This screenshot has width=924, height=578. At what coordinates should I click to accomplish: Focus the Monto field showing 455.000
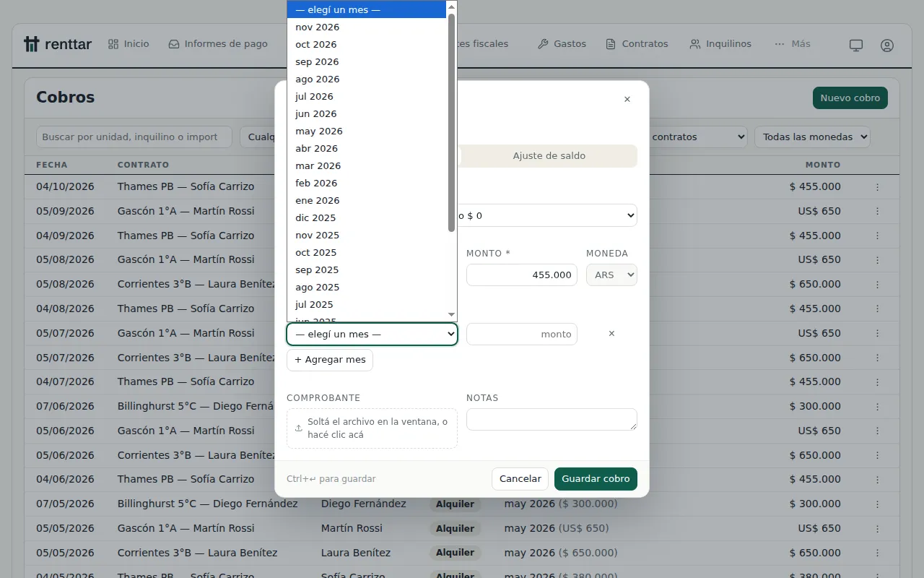coord(522,275)
